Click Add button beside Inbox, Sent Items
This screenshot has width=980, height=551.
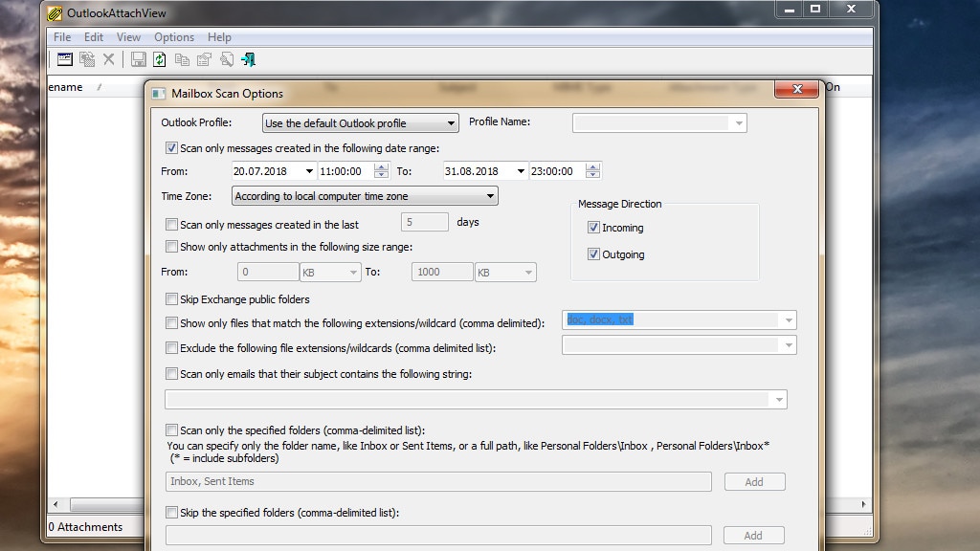pos(754,482)
